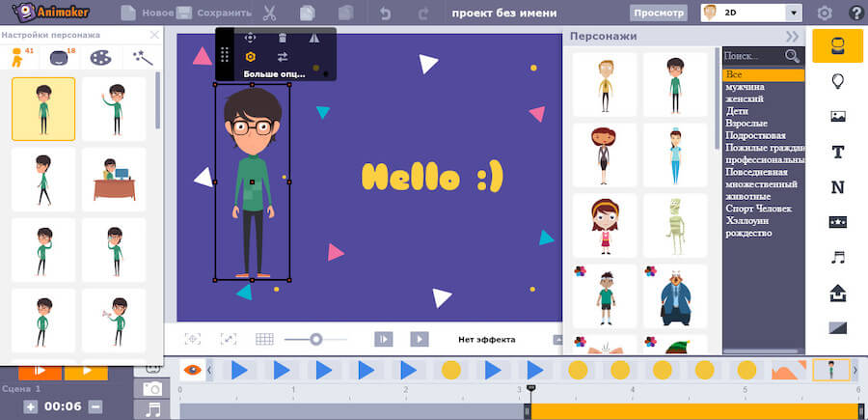Viewport: 868px width, 420px height.
Task: Switch to the facial expressions tab
Action: click(x=58, y=58)
